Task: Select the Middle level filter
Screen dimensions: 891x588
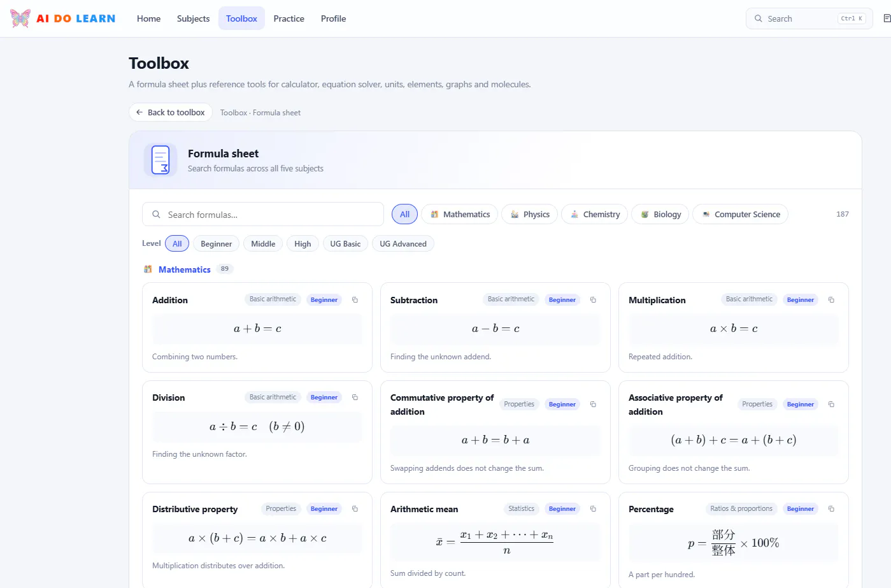Action: tap(263, 243)
